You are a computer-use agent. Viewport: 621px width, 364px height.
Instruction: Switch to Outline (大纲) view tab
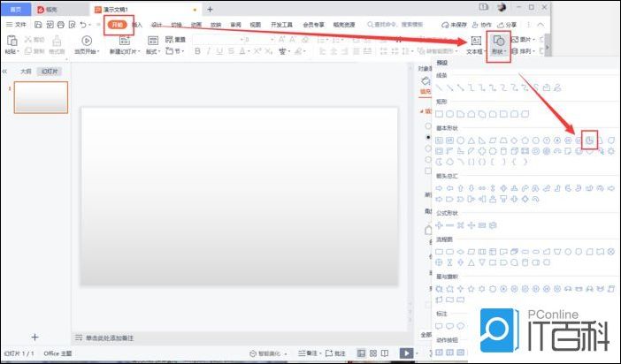[x=26, y=72]
